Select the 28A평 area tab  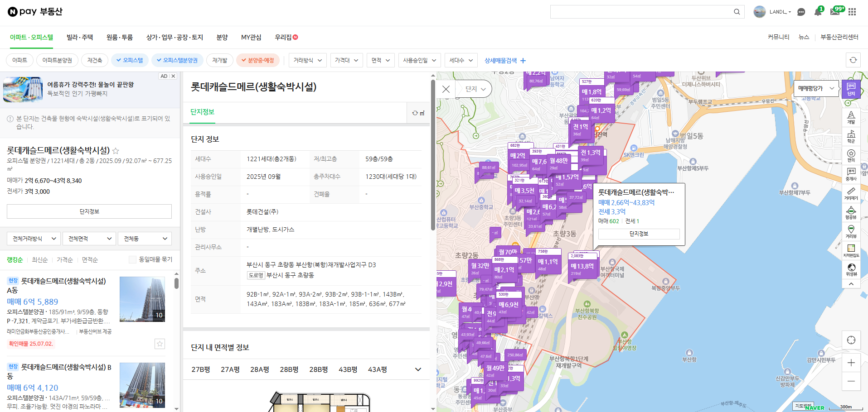coord(259,369)
